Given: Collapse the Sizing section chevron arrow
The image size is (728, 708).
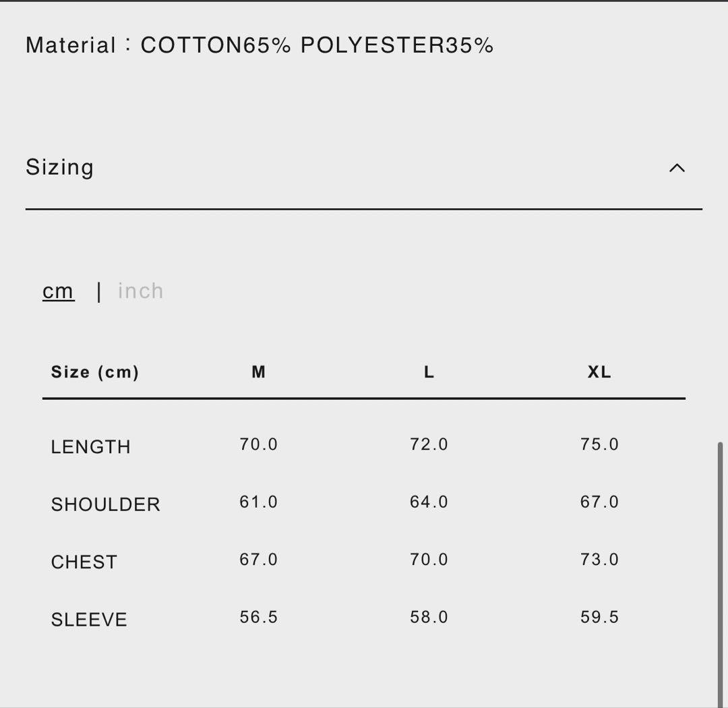Looking at the screenshot, I should (677, 168).
